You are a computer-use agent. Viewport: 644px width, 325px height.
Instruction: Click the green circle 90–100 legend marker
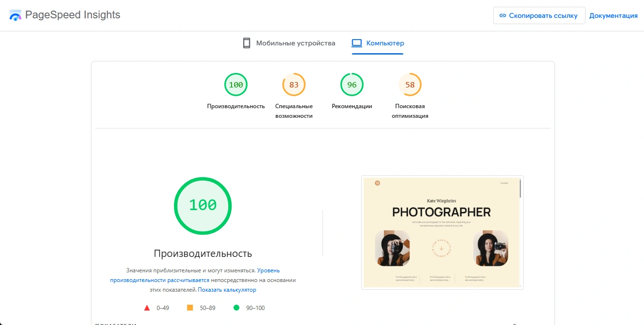[236, 308]
